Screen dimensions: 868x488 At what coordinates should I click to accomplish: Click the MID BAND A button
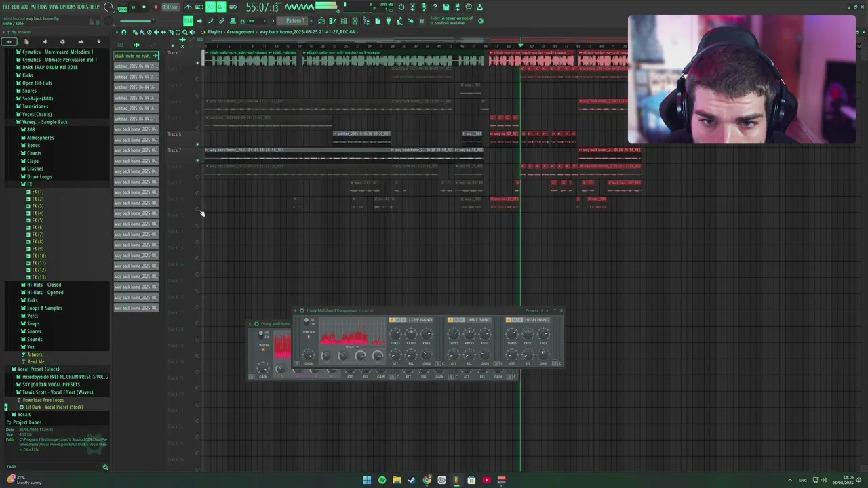450,320
